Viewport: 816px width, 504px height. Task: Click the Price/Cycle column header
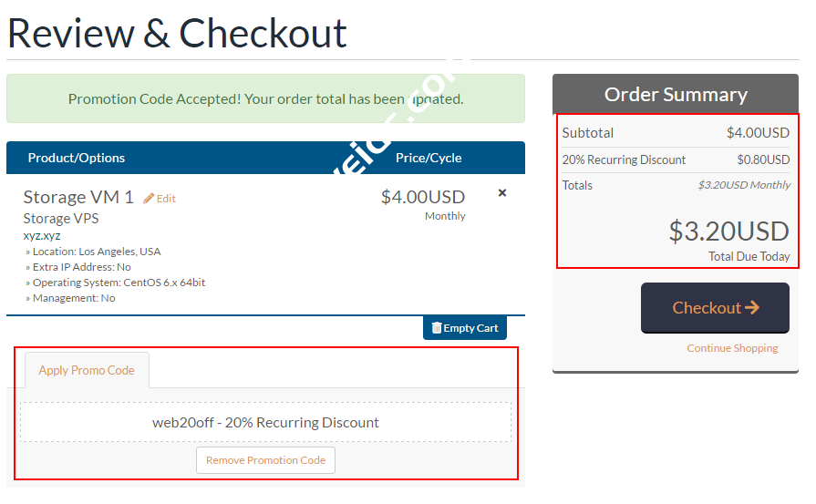(429, 158)
